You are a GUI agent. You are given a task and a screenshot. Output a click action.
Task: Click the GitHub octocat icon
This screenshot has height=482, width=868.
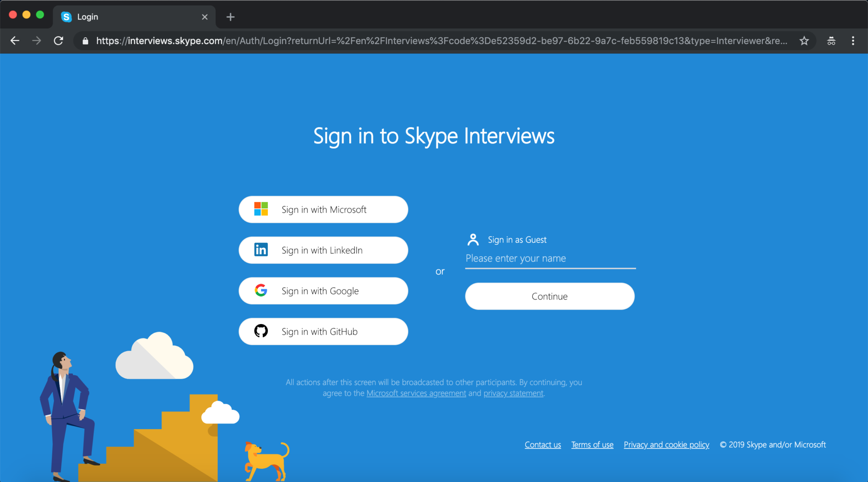point(261,331)
